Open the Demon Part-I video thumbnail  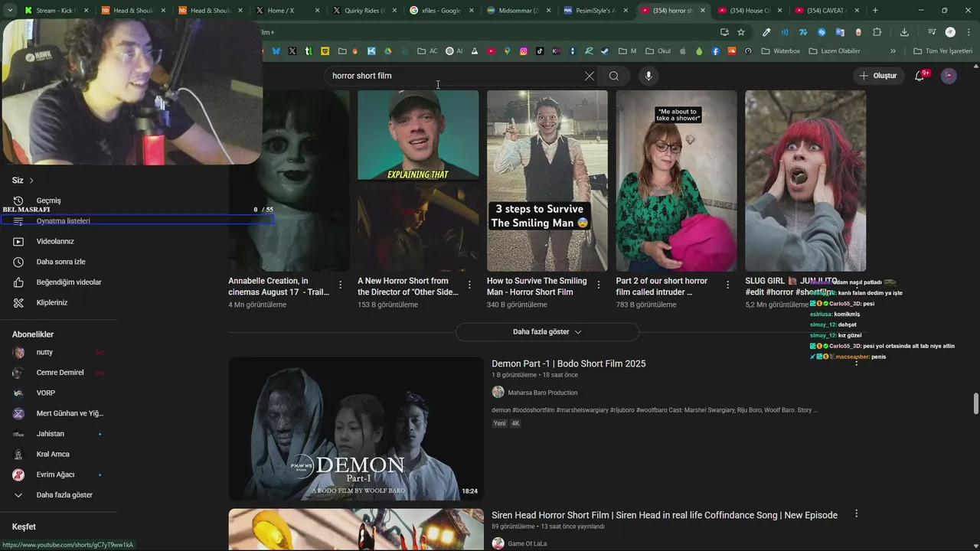pyautogui.click(x=356, y=429)
